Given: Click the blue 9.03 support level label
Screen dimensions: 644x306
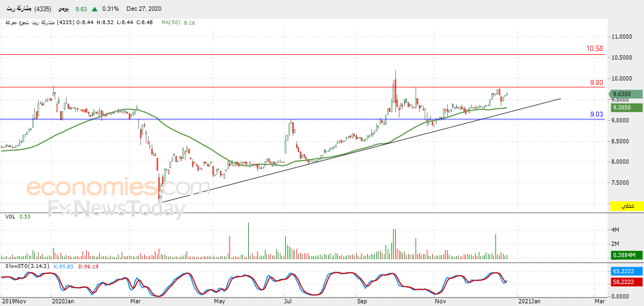Looking at the screenshot, I should click(597, 114).
